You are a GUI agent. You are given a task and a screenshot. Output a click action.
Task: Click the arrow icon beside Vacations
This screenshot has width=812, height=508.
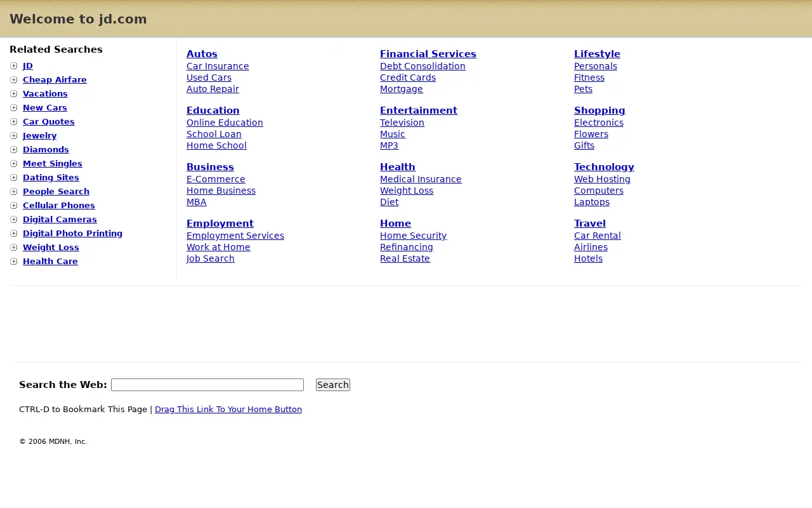click(14, 94)
